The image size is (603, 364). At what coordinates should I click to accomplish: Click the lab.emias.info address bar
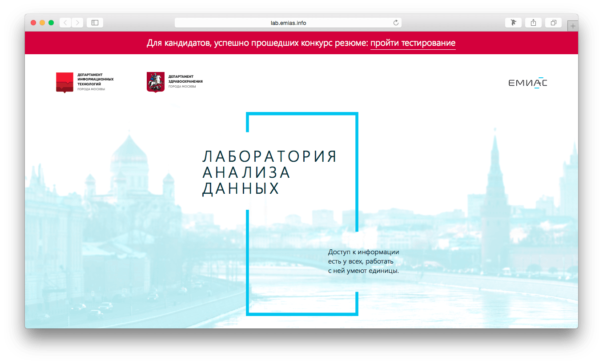pyautogui.click(x=288, y=23)
